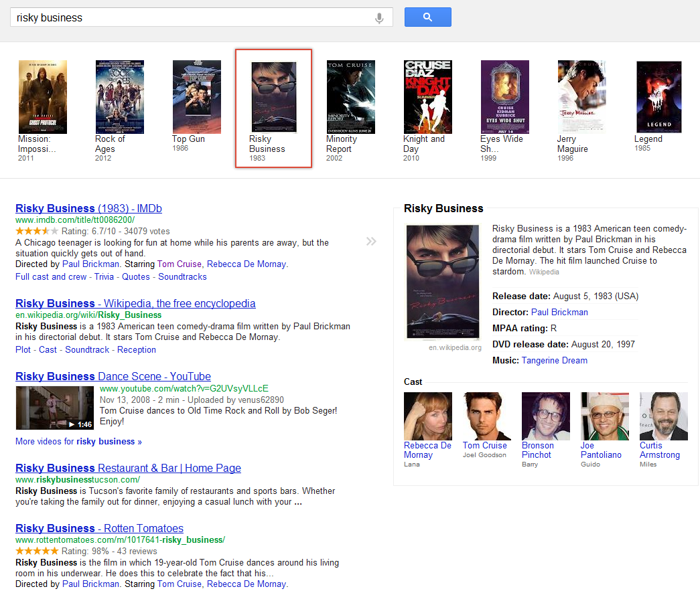Image resolution: width=700 pixels, height=591 pixels.
Task: Open 'Full cast and crew' sitelink
Action: coord(51,276)
